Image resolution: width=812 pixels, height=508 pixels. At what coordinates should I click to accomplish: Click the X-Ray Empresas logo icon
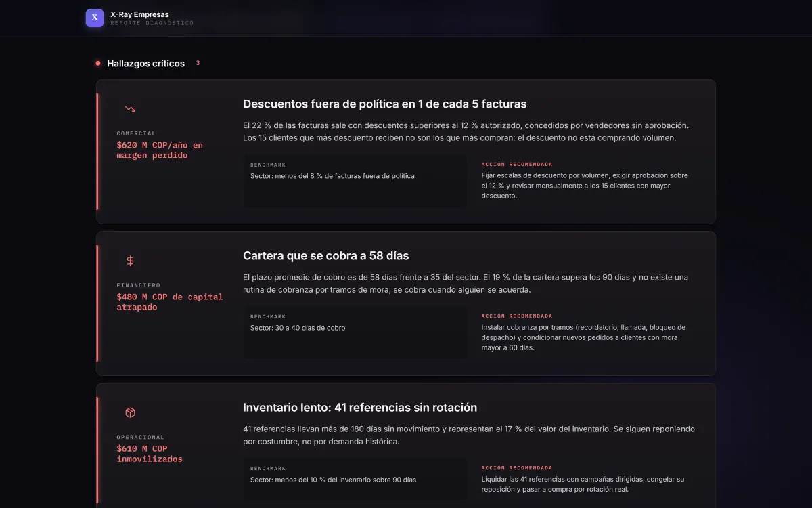coord(95,18)
